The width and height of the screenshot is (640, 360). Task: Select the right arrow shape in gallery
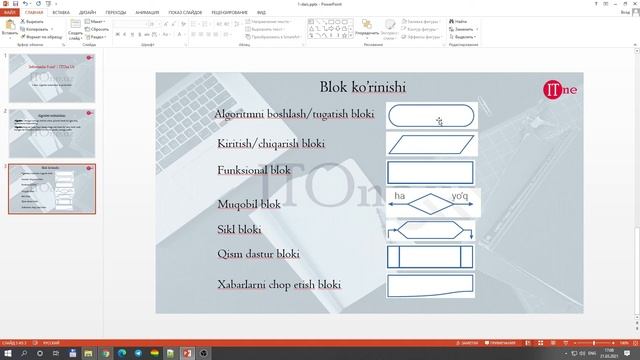[331, 29]
